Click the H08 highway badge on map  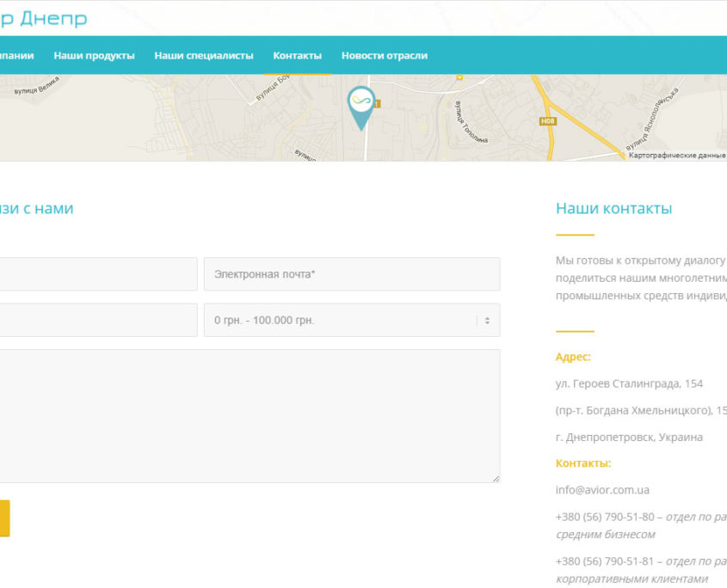(x=547, y=121)
